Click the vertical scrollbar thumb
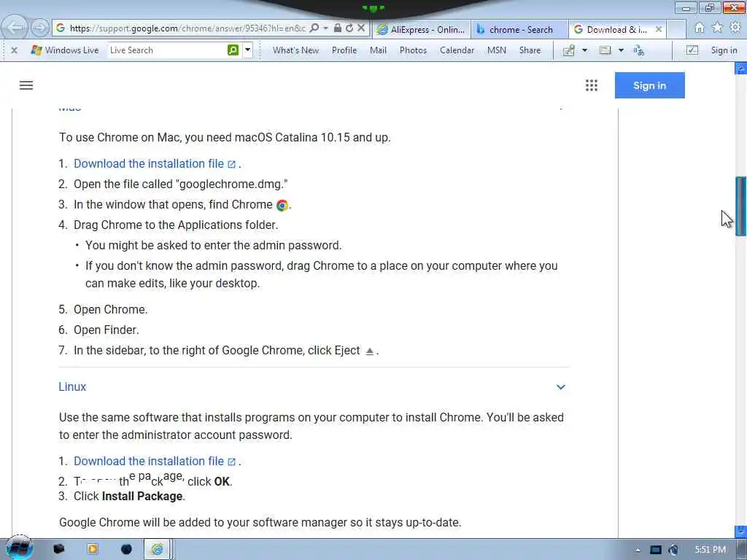Viewport: 747px width, 560px height. (741, 206)
